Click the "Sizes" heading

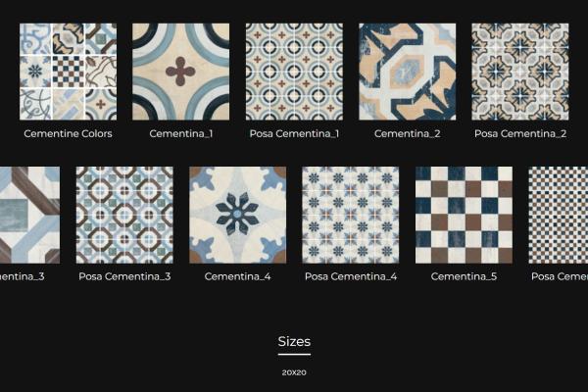294,341
